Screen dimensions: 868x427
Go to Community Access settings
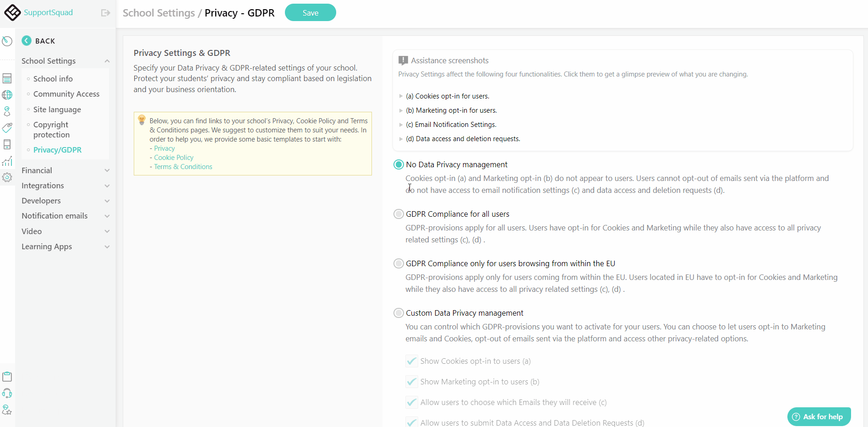point(66,94)
